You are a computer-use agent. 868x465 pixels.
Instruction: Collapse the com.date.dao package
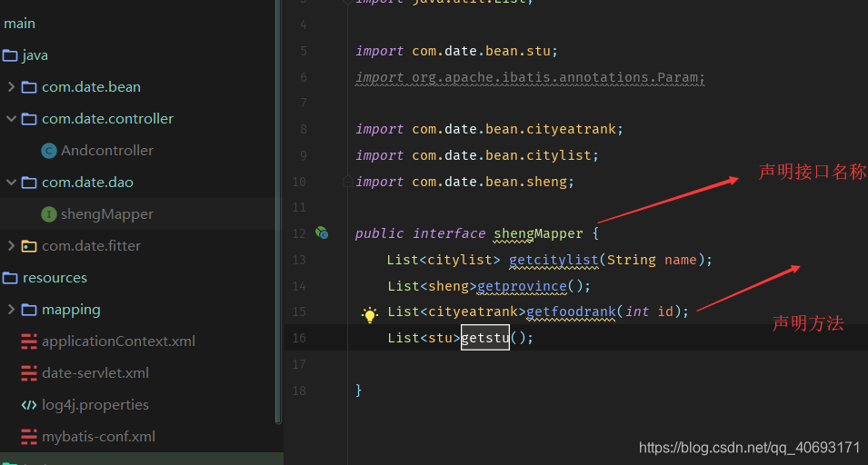point(11,182)
